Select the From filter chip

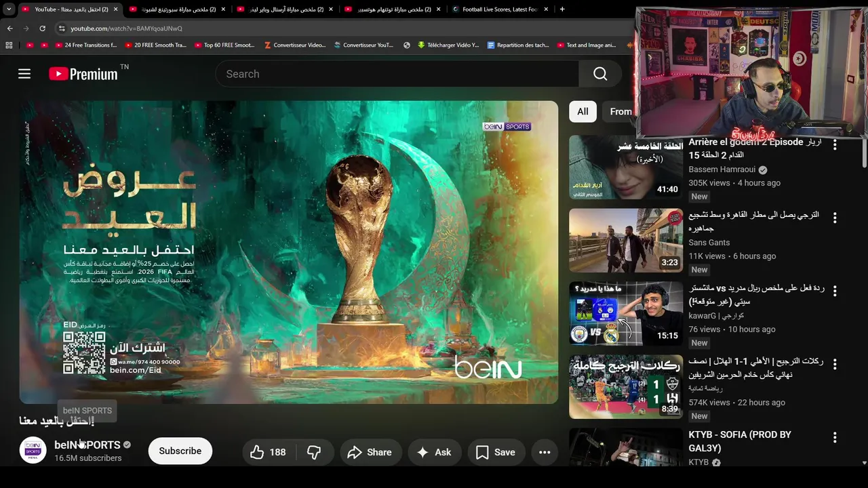(620, 111)
